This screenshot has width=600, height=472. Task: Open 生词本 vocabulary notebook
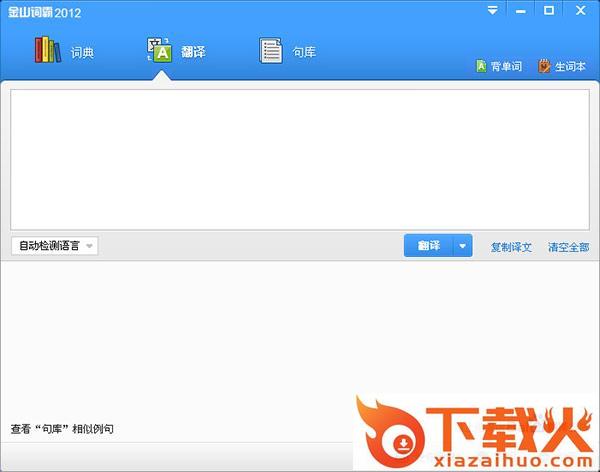[x=562, y=66]
